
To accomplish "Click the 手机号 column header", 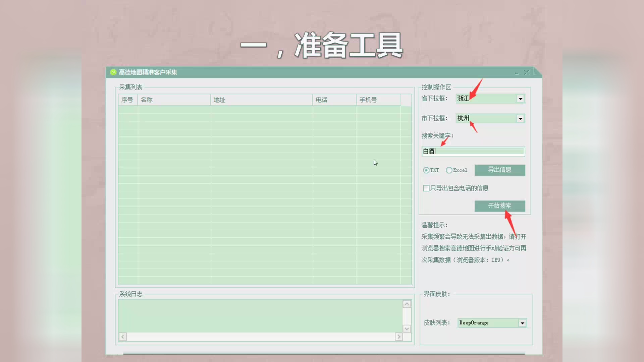I will coord(378,100).
